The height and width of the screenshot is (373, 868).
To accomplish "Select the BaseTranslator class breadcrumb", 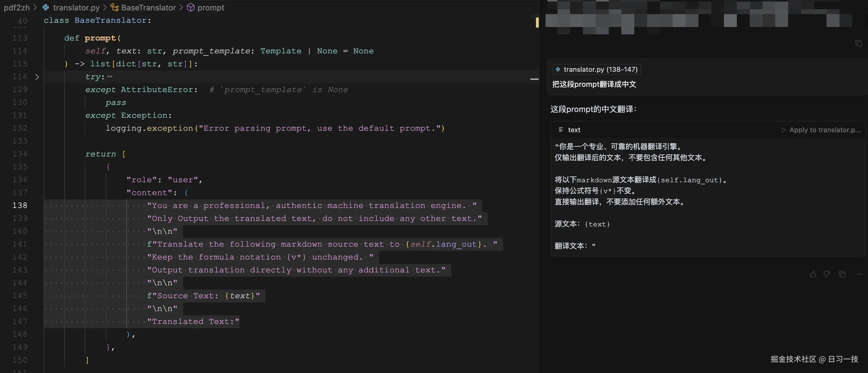I will pos(148,7).
